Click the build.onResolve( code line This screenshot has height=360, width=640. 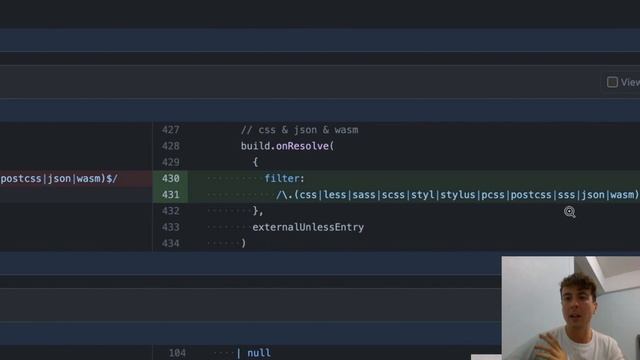287,146
